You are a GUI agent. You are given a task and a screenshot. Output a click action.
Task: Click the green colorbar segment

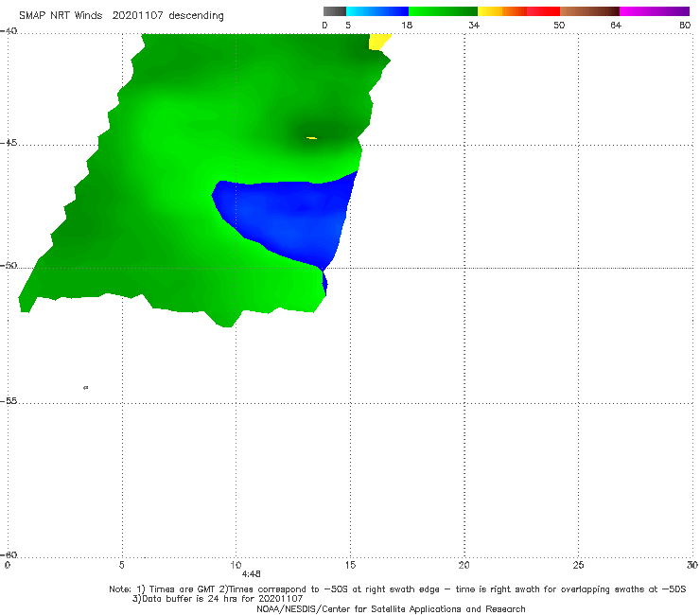tap(443, 11)
